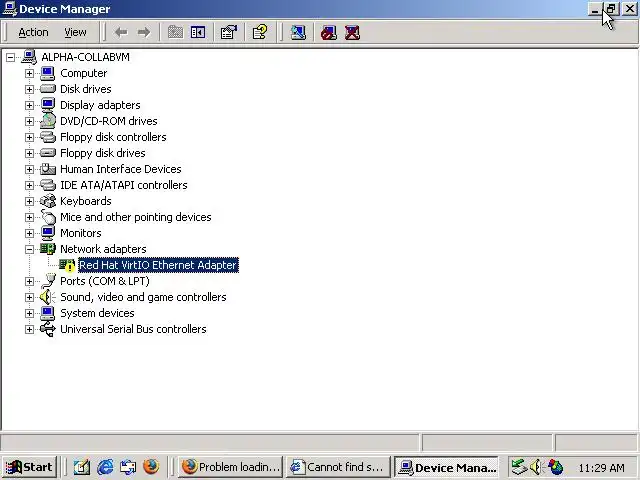Expand the Floppy disk drives category
This screenshot has height=480, width=640.
click(x=29, y=153)
